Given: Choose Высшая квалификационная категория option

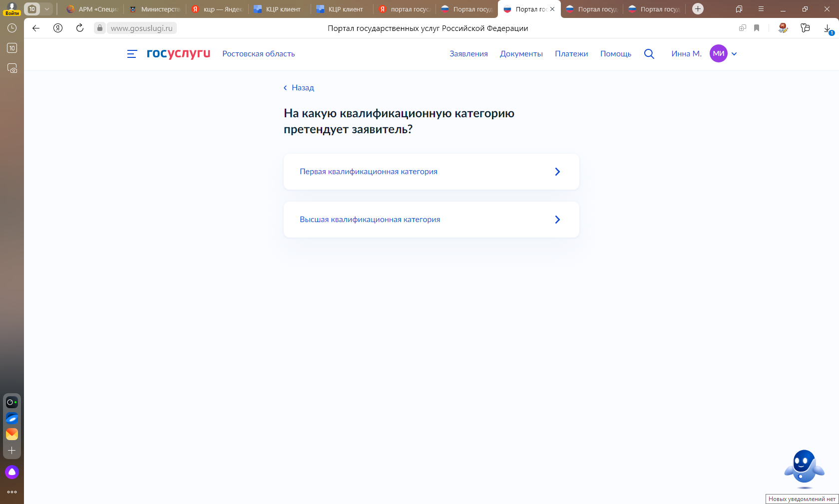Looking at the screenshot, I should pyautogui.click(x=431, y=220).
